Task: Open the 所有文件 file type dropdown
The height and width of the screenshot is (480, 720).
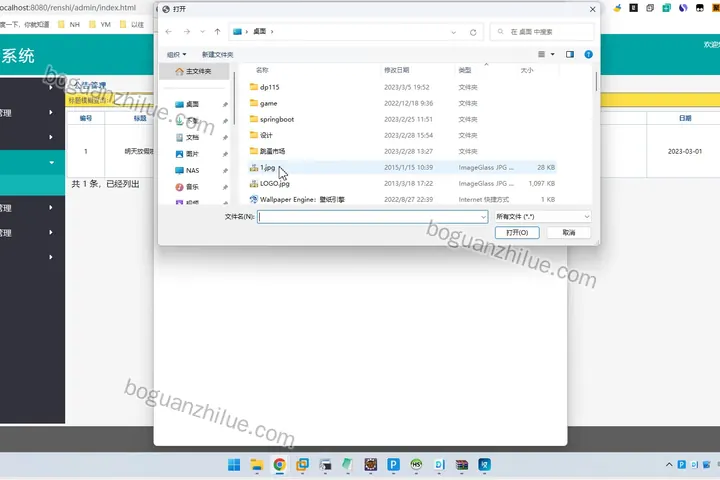Action: [542, 217]
